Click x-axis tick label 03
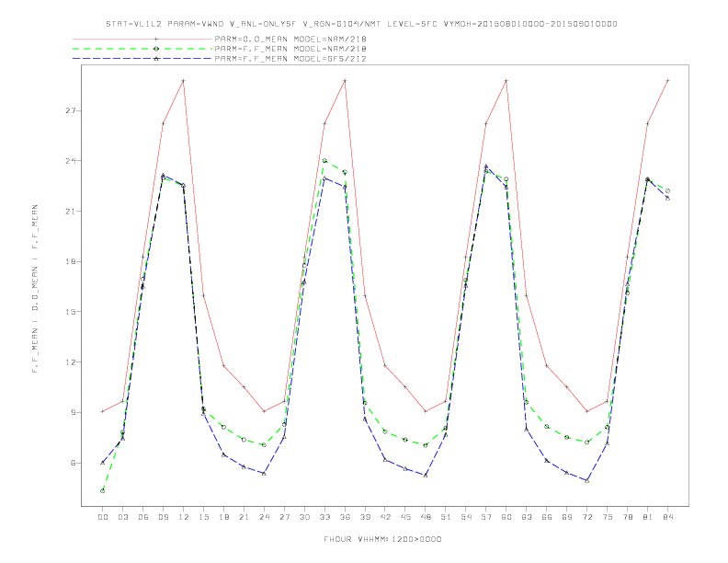The image size is (728, 563). pos(122,517)
